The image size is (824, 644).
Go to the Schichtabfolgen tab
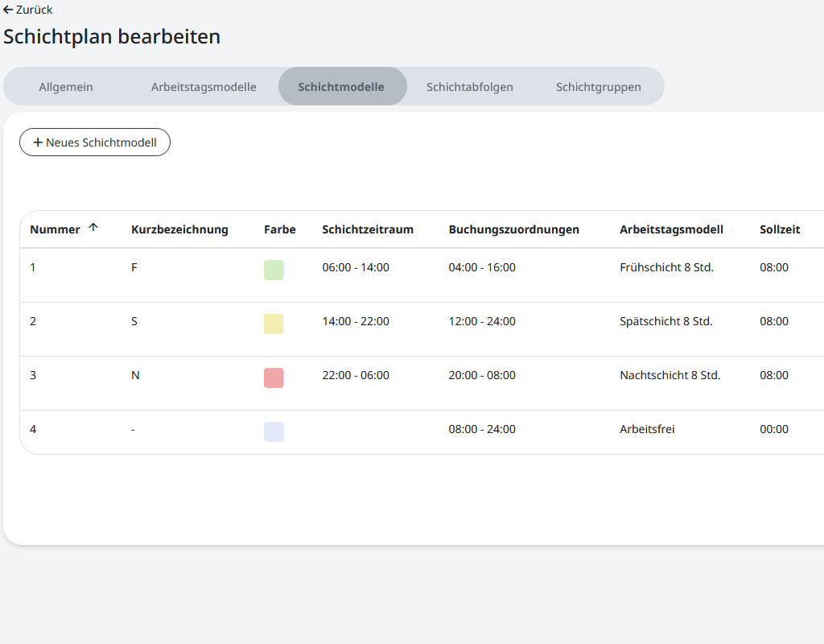click(470, 87)
